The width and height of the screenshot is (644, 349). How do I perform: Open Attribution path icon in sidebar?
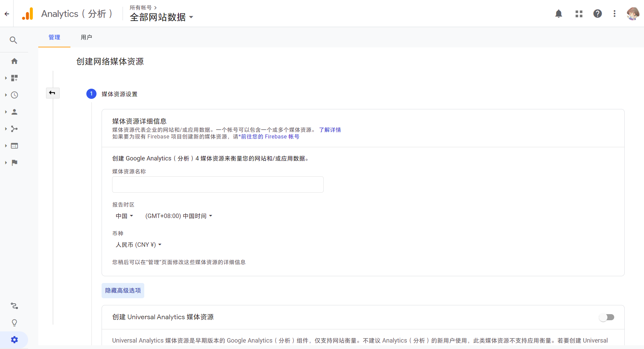tap(14, 306)
